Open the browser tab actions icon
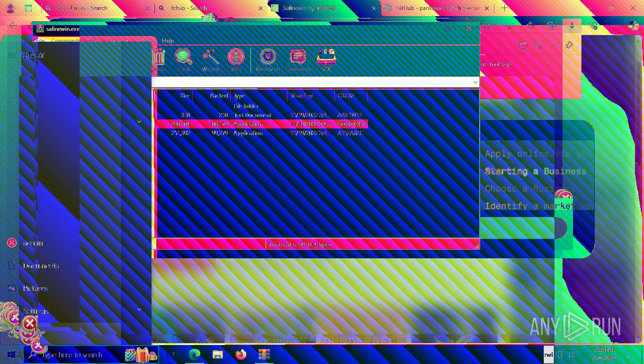Screen dimensions: 644x364 [28, 8]
